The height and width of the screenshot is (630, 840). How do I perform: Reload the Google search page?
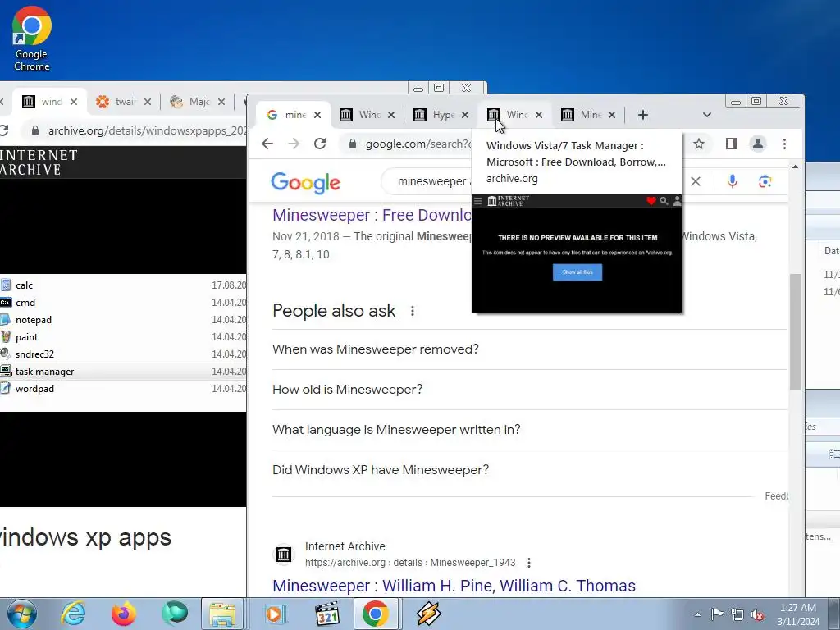[x=320, y=144]
